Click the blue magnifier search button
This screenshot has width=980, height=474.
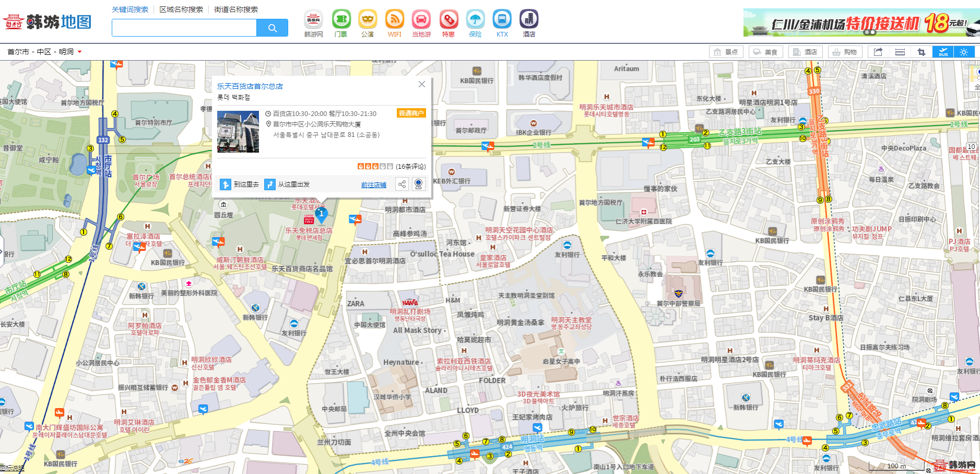[272, 28]
